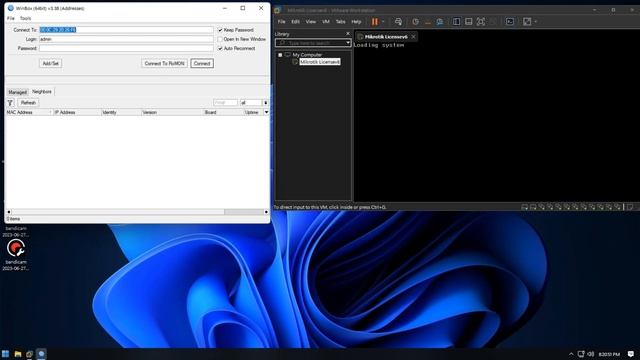This screenshot has height=360, width=640.
Task: Click the Password field in WinBox
Action: click(x=126, y=48)
